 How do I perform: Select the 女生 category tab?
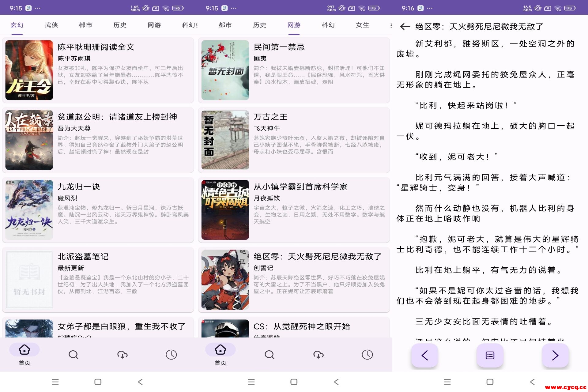pyautogui.click(x=362, y=25)
